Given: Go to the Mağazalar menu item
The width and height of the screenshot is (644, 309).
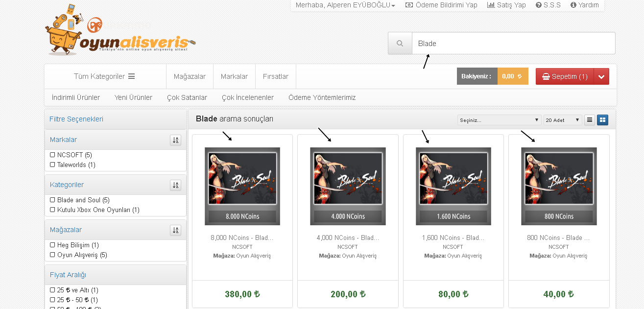Looking at the screenshot, I should (190, 76).
